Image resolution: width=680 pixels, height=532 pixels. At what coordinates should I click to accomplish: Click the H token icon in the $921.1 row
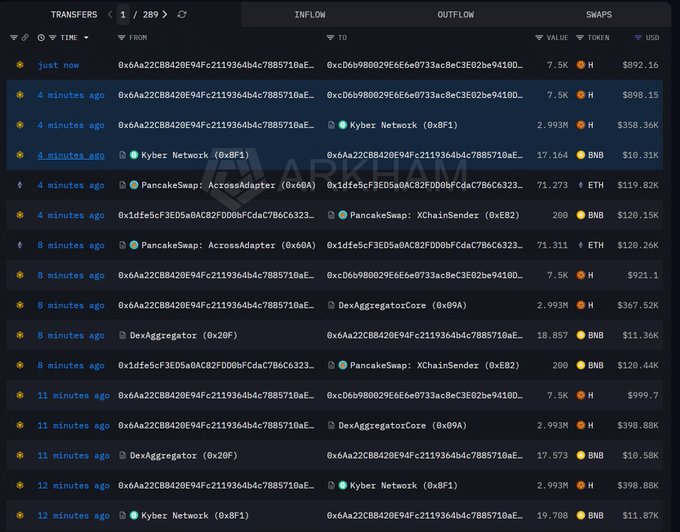pos(581,275)
